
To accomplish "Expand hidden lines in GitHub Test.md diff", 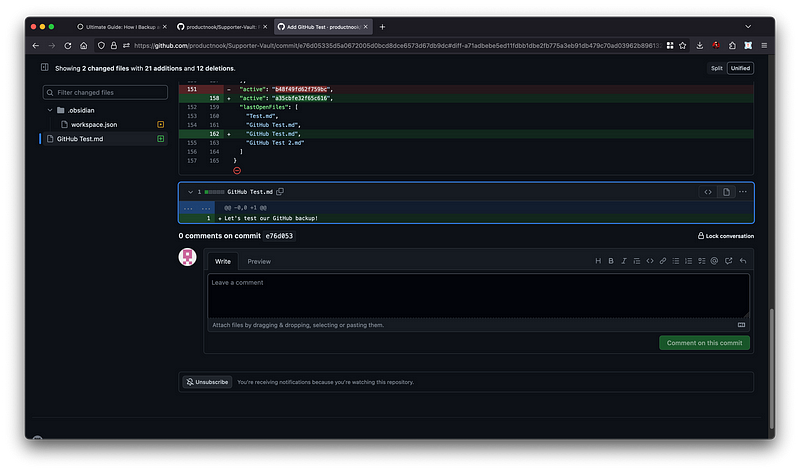I will 196,208.
